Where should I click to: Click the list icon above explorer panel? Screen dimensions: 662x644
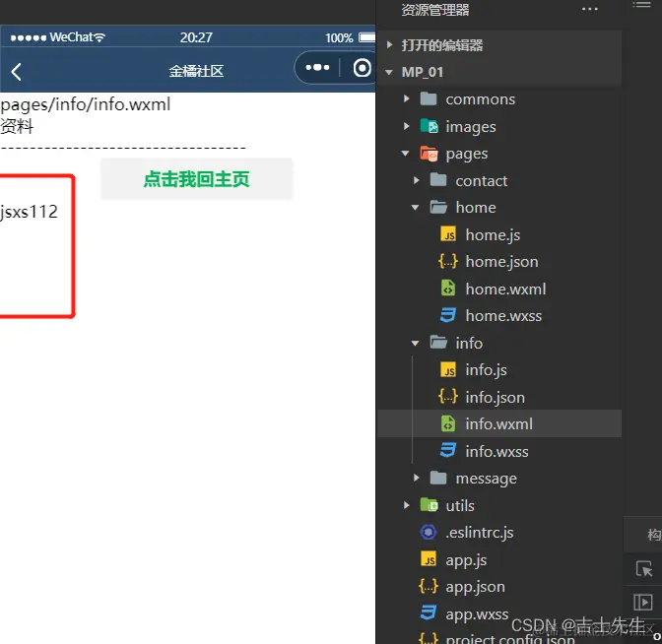(641, 5)
